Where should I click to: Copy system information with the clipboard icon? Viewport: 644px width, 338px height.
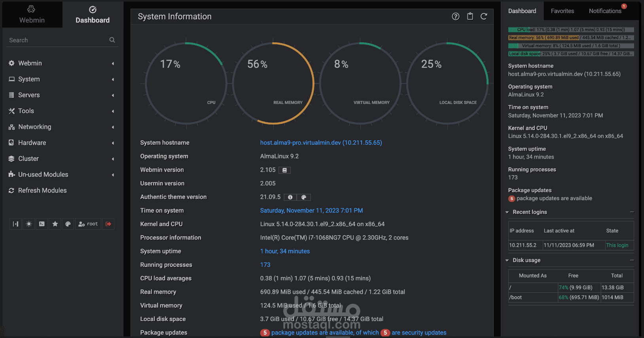tap(470, 16)
